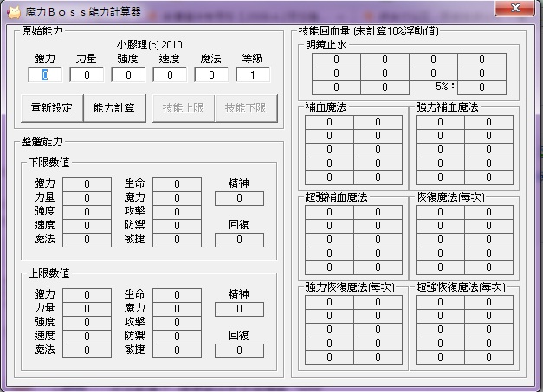Image resolution: width=543 pixels, height=392 pixels.
Task: Click the 速度 input field under 原始能力
Action: click(x=170, y=75)
